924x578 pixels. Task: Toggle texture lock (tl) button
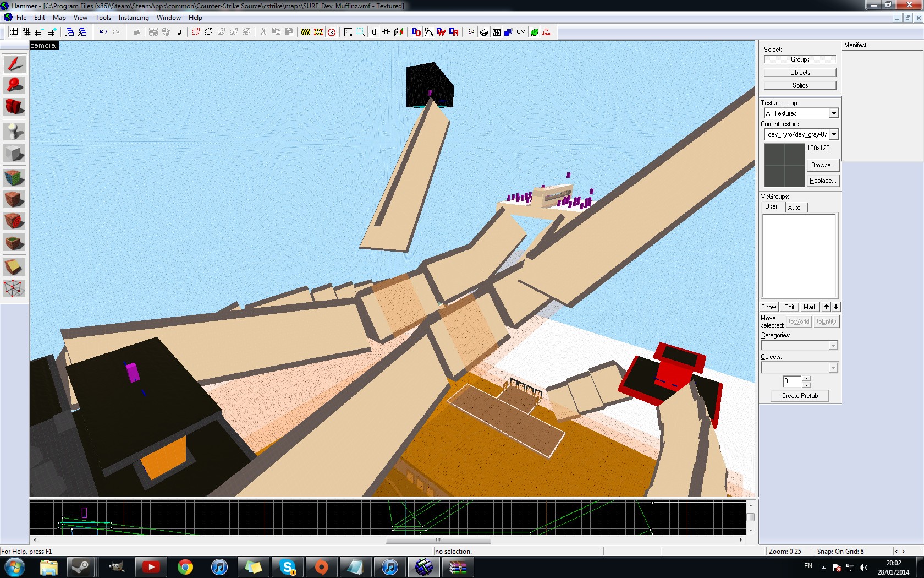[x=373, y=32]
